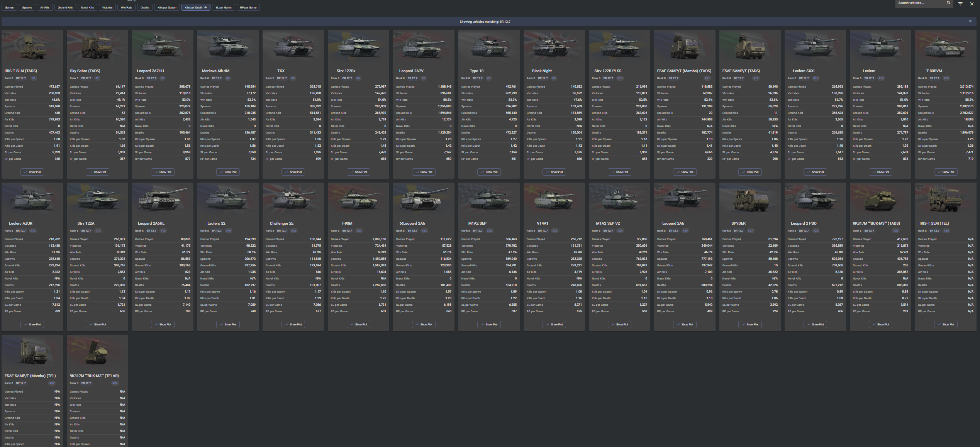This screenshot has height=447, width=980.
Task: Show Plot for SPYDER vehicle
Action: [x=750, y=325]
